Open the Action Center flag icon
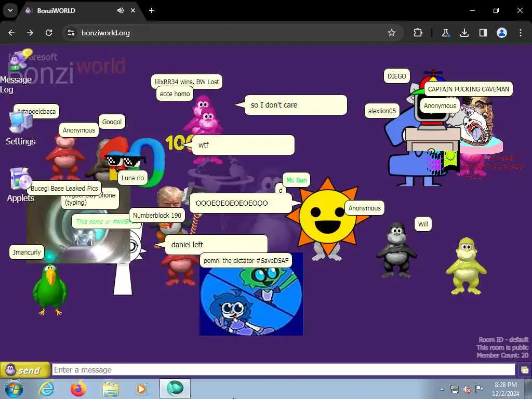The height and width of the screenshot is (399, 532). click(479, 389)
